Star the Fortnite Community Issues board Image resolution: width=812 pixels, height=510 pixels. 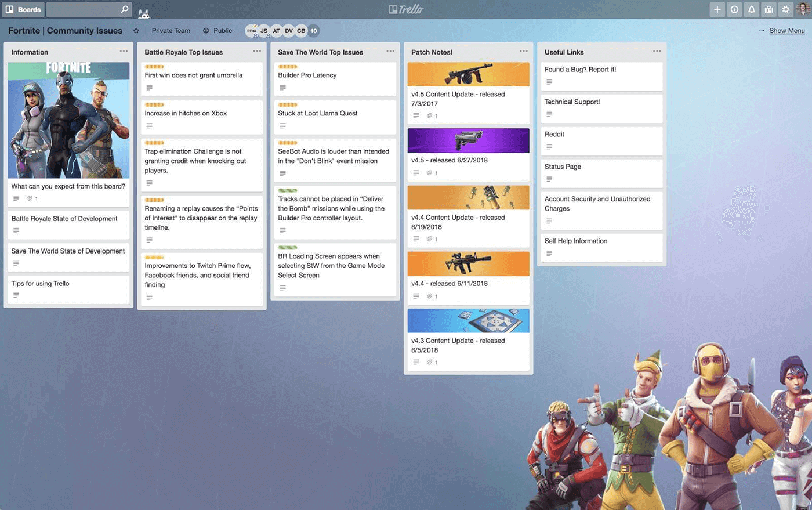136,31
